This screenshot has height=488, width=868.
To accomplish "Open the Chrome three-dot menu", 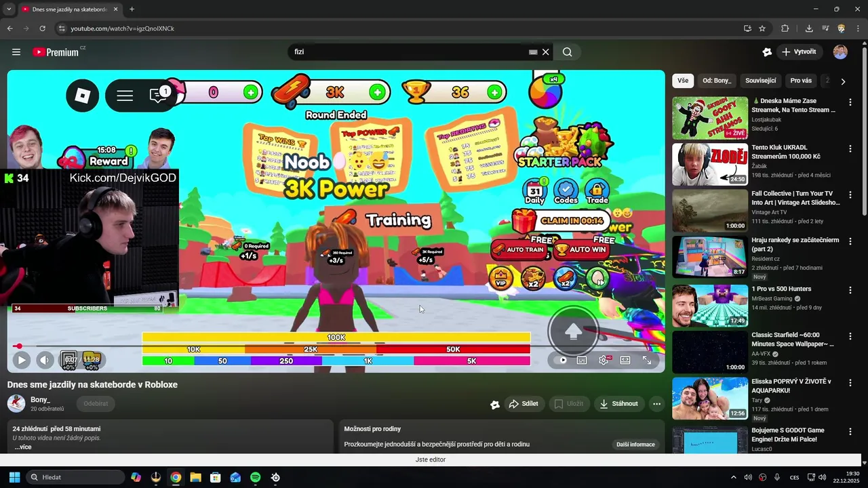I will pyautogui.click(x=858, y=28).
